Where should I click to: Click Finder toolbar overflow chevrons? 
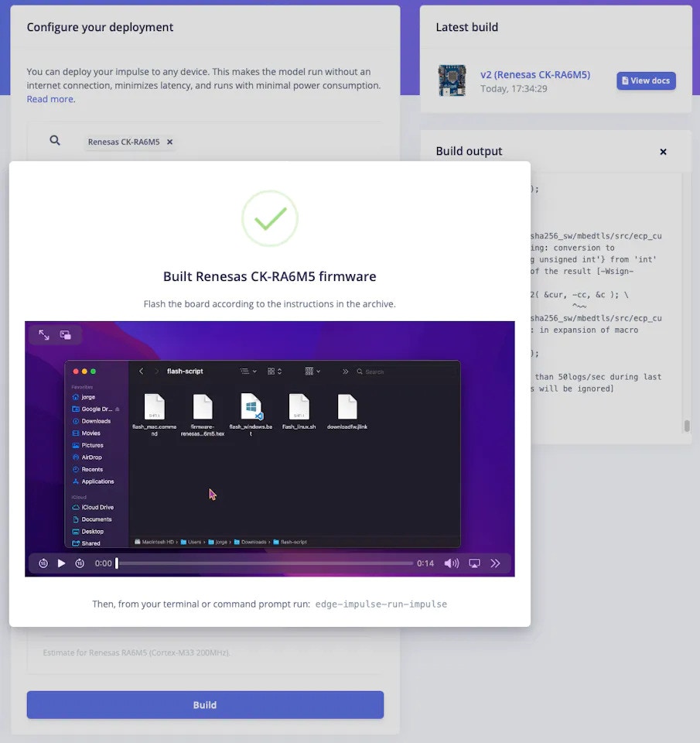(345, 371)
